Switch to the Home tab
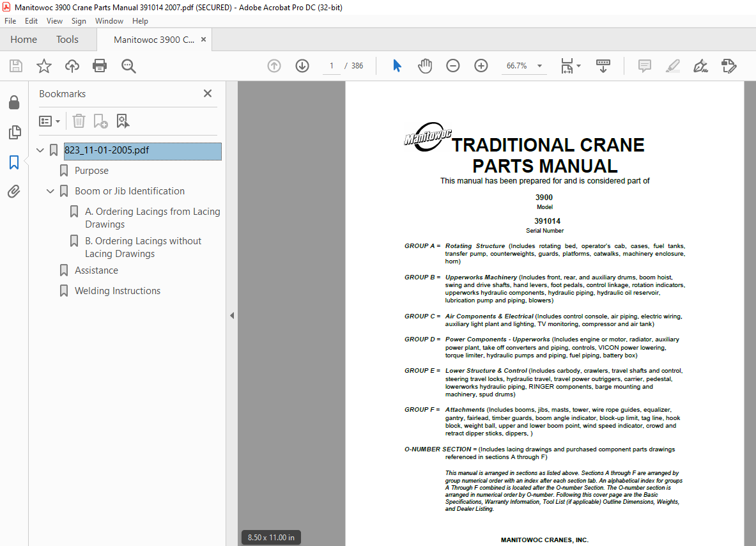 point(24,40)
